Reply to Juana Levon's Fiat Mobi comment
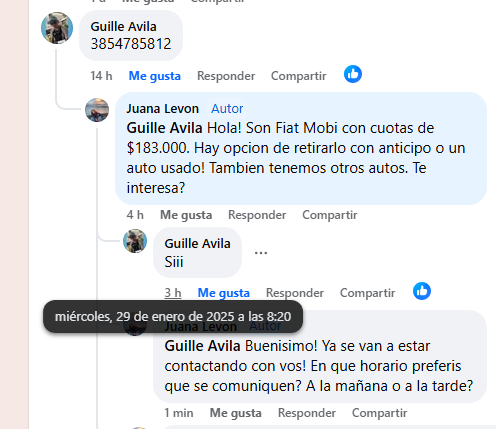This screenshot has height=429, width=496. (257, 215)
